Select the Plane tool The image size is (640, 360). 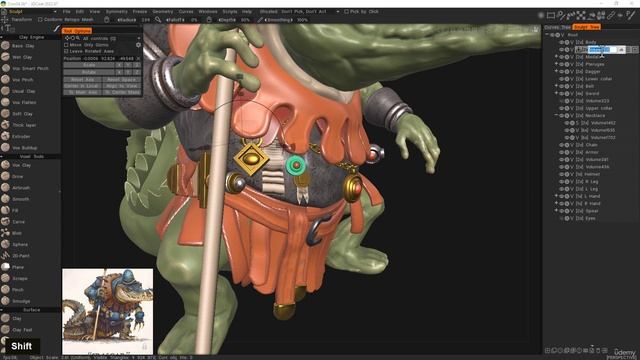(18, 267)
